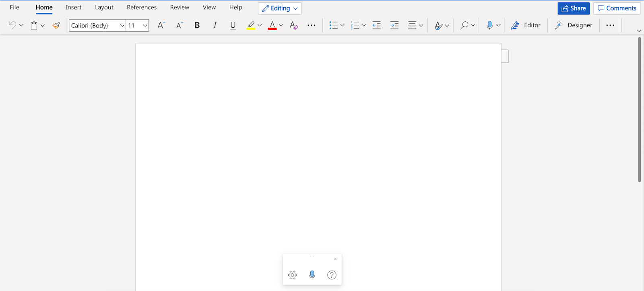Increase paragraph indent
This screenshot has height=291, width=644.
pos(394,25)
